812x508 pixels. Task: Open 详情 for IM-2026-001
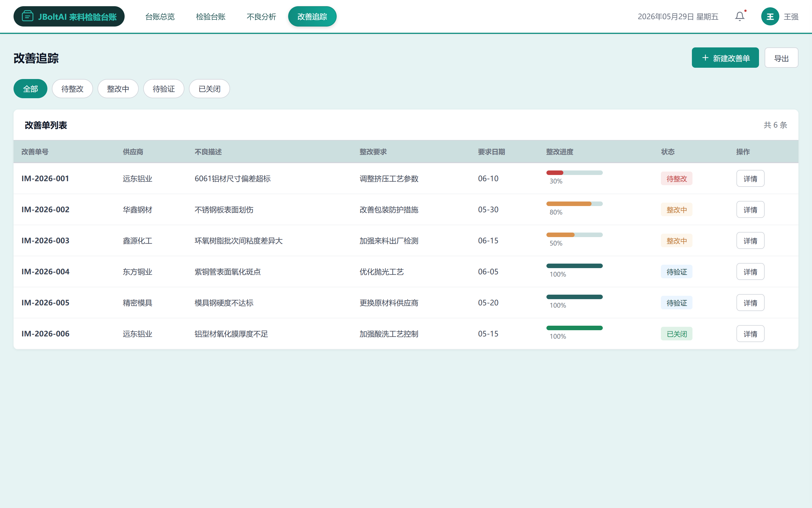[x=750, y=178]
